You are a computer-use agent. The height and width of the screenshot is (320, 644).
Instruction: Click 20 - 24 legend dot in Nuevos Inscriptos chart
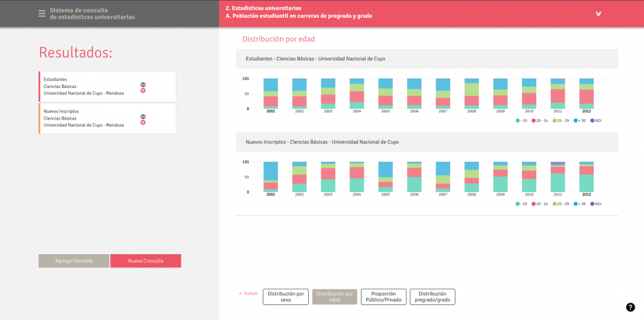point(533,204)
